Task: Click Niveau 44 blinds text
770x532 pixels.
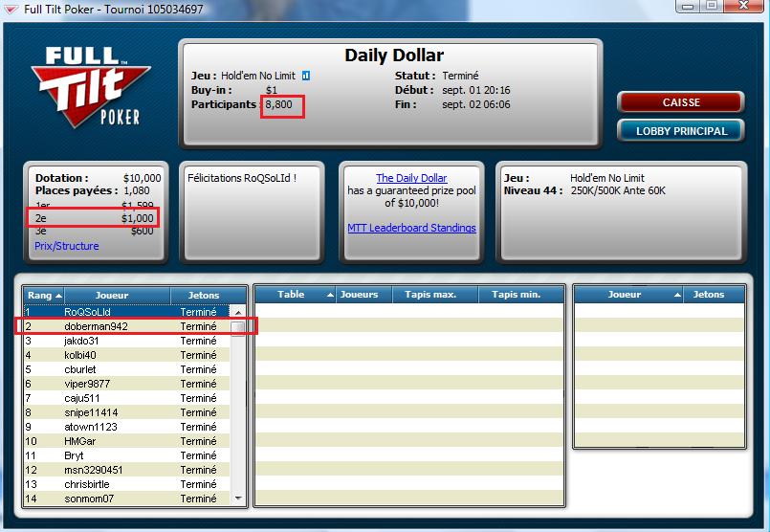Action: [x=584, y=190]
